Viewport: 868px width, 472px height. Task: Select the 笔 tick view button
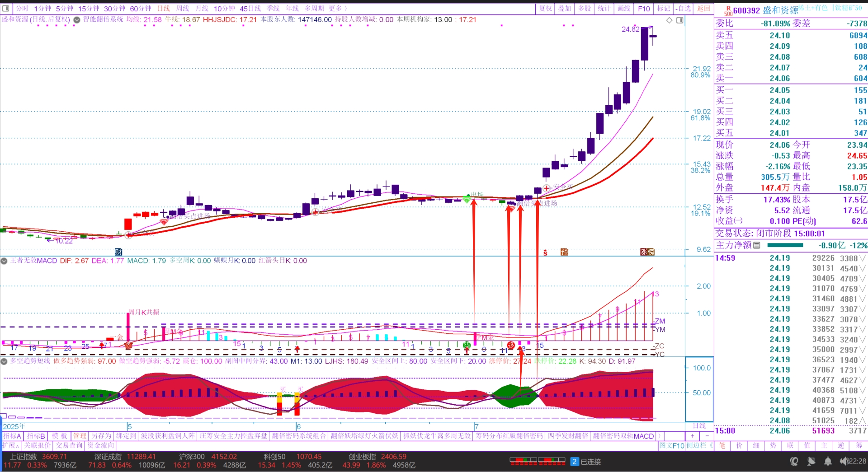pos(722,445)
